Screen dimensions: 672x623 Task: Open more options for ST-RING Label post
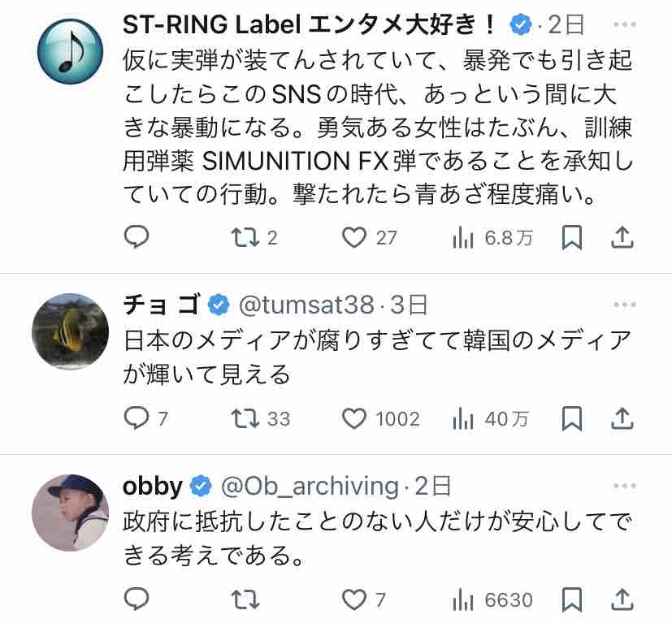coord(624,24)
